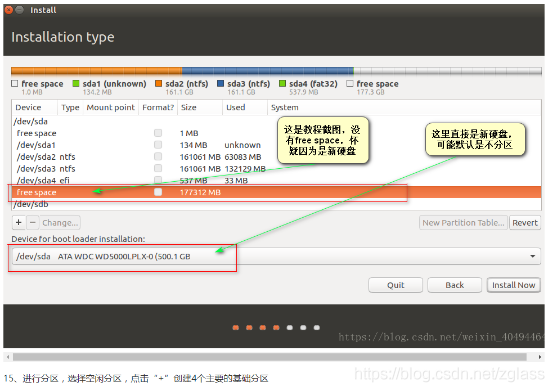Select the /dev/sdb row
This screenshot has height=392, width=554.
276,204
